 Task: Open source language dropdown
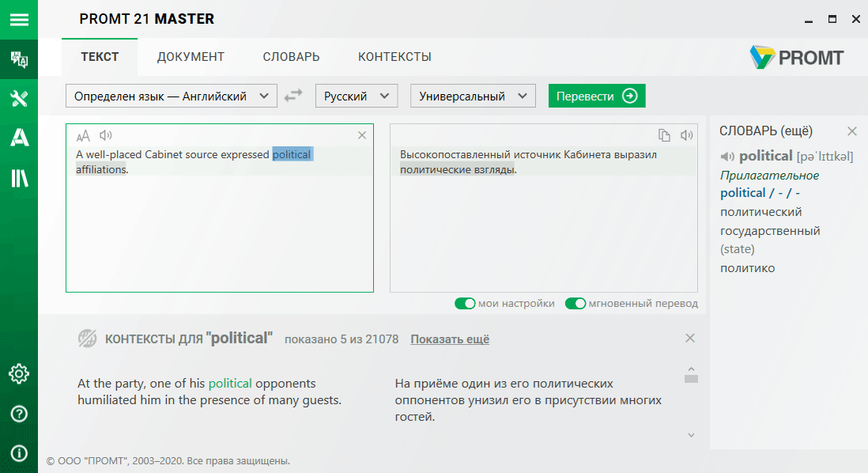point(171,96)
